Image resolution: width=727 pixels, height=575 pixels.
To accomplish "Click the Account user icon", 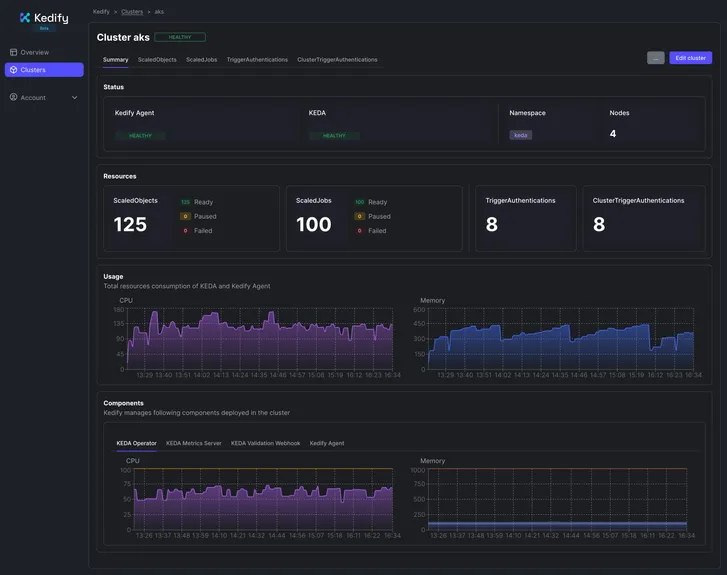I will [13, 97].
